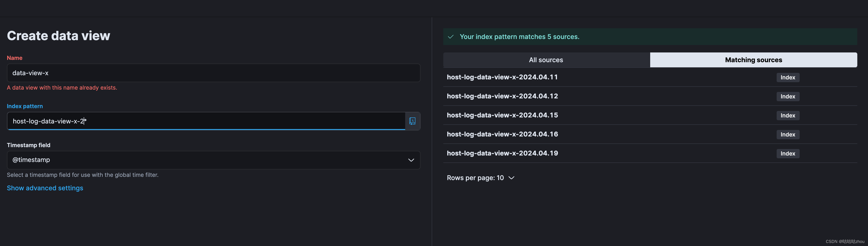Click the timestamp field help text
The image size is (868, 246).
pos(83,175)
